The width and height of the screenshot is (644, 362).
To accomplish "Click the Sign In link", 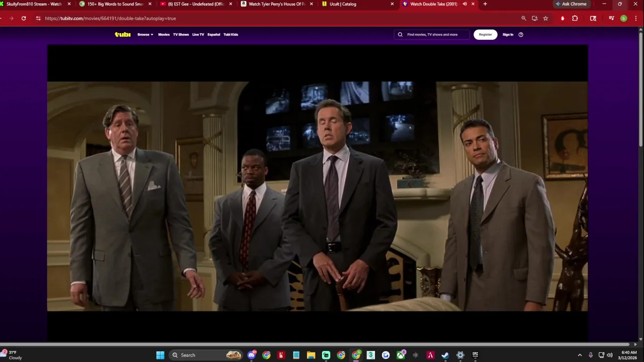I will [x=508, y=35].
